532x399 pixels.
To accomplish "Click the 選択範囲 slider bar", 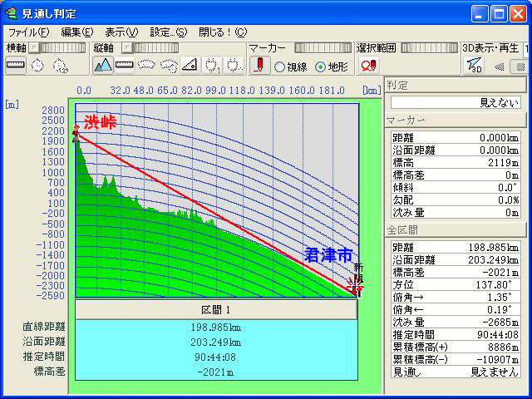I will point(429,48).
